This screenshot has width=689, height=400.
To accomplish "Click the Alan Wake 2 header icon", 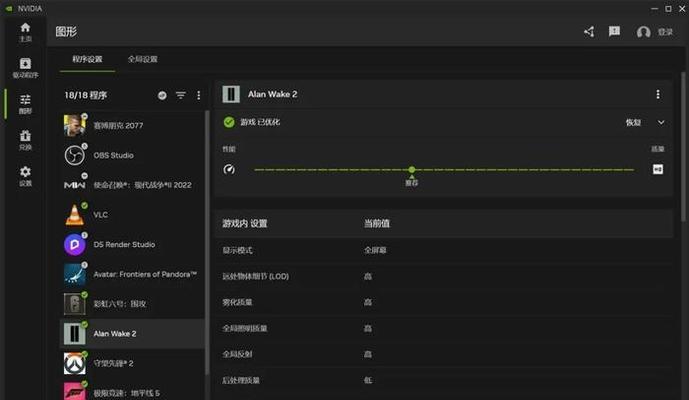I will point(231,94).
